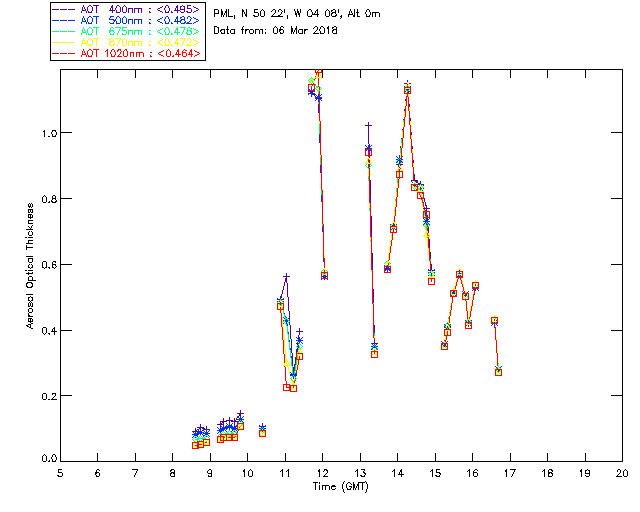Click the x-axis tick label 14
The width and height of the screenshot is (640, 512).
pyautogui.click(x=398, y=473)
